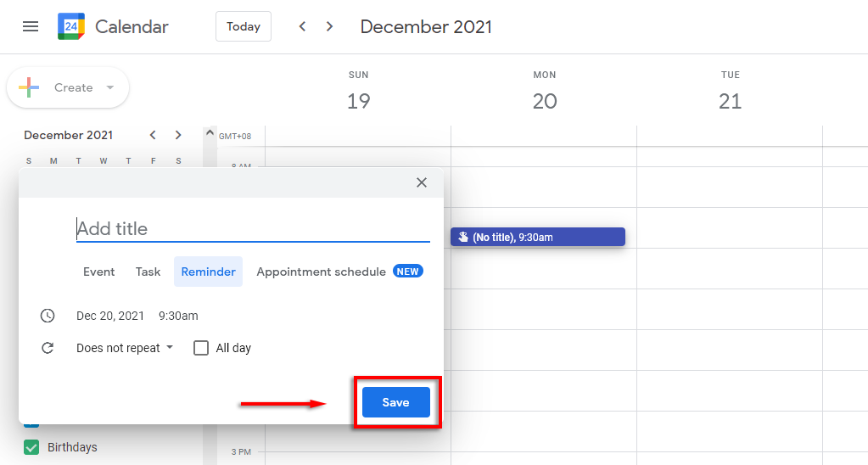Click the Google Calendar logo

71,26
